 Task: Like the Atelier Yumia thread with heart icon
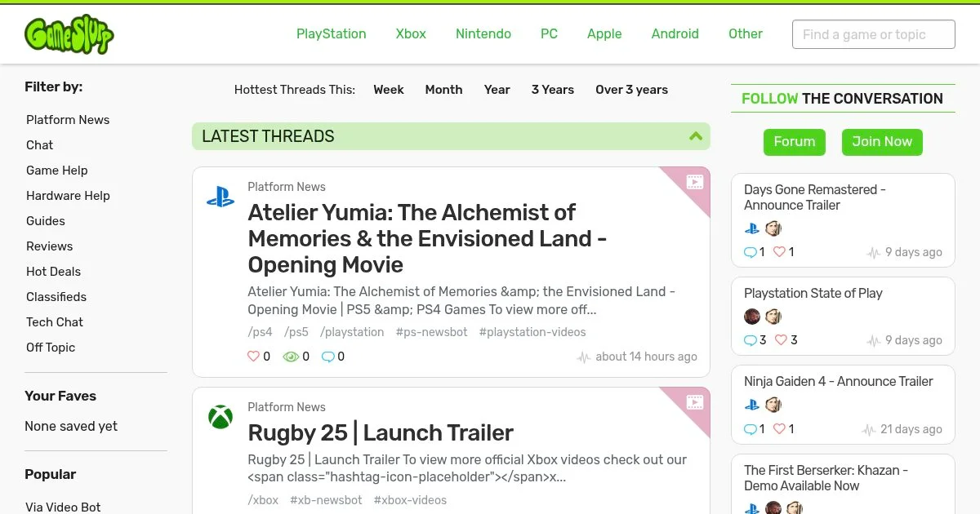coord(253,357)
